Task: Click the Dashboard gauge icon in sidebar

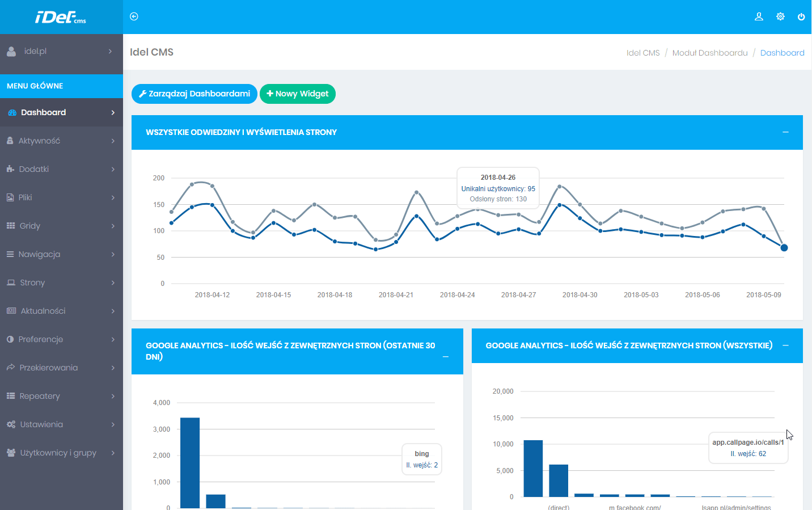Action: (x=12, y=112)
